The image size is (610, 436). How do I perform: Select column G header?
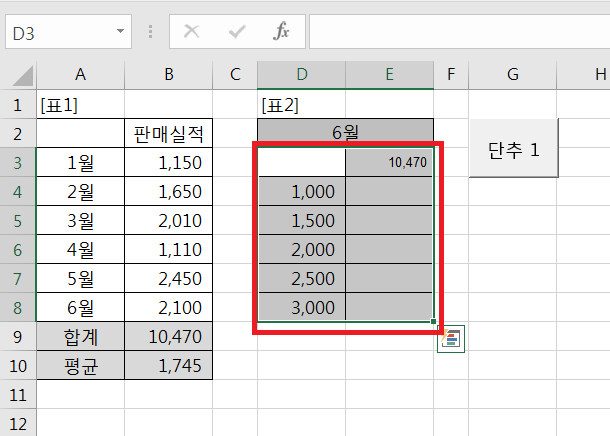pyautogui.click(x=512, y=74)
